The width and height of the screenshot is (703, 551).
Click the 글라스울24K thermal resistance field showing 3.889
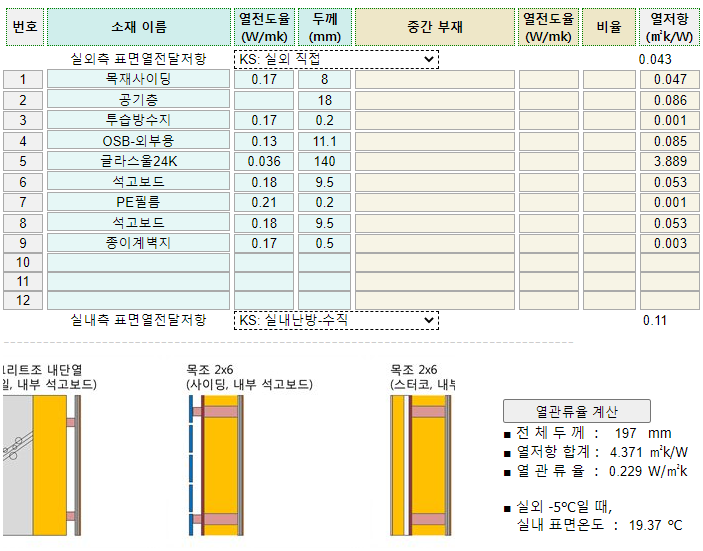(668, 161)
